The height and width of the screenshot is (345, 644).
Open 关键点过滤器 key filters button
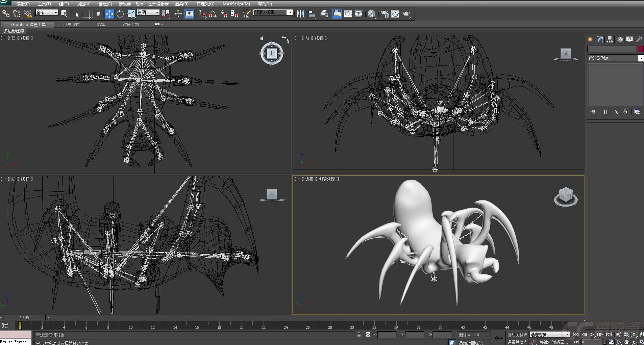pyautogui.click(x=554, y=342)
